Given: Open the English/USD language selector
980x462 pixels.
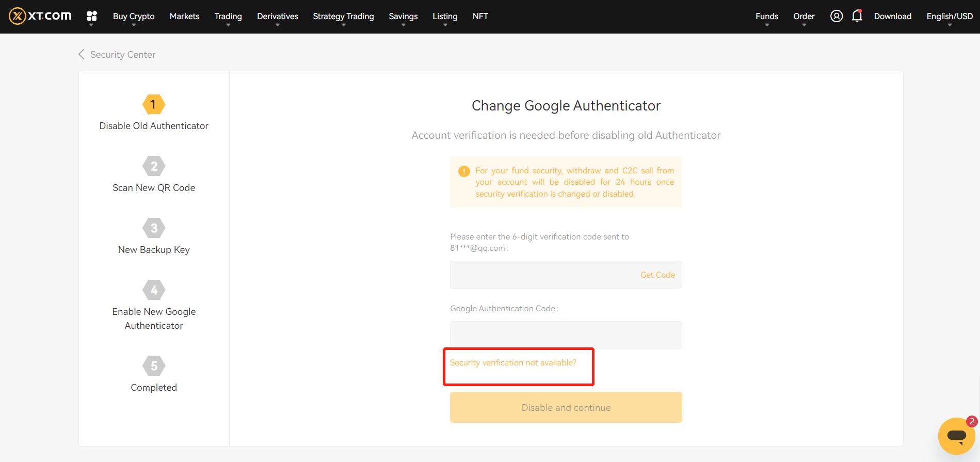Looking at the screenshot, I should coord(949,17).
